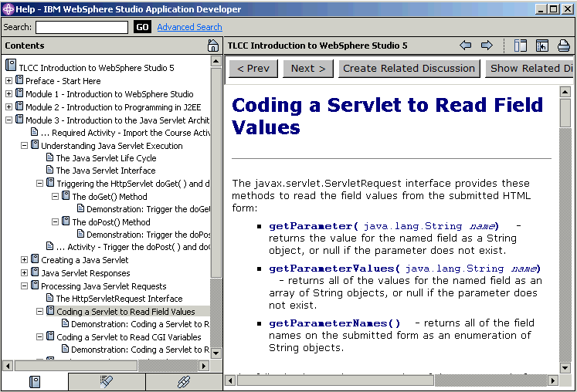
Task: Click the bookmark document toolbar icon
Action: [x=542, y=46]
